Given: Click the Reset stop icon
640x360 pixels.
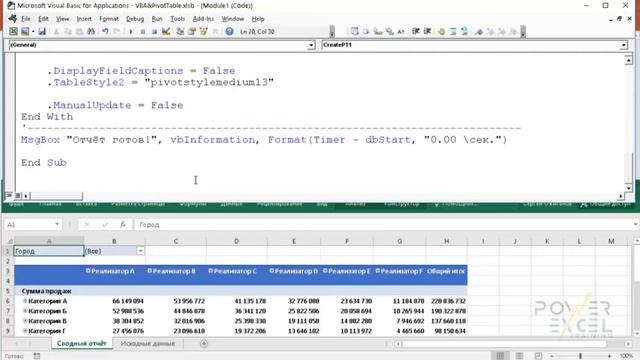Looking at the screenshot, I should coord(154,31).
